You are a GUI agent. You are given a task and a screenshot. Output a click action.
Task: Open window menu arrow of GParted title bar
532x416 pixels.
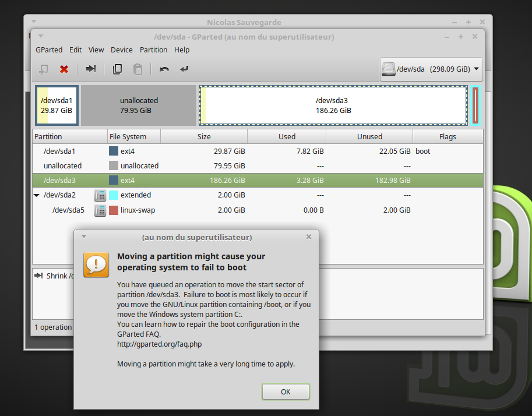(x=41, y=36)
